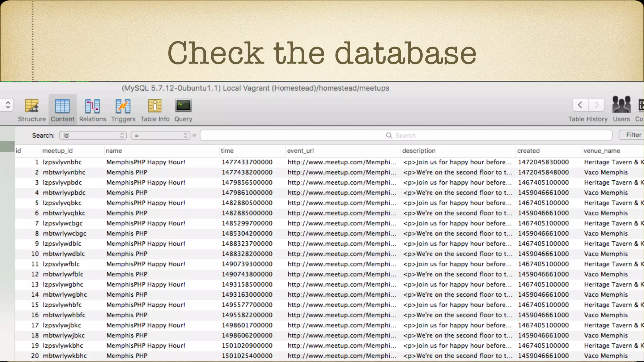Click the database selector stepper arrows

[x=8, y=105]
